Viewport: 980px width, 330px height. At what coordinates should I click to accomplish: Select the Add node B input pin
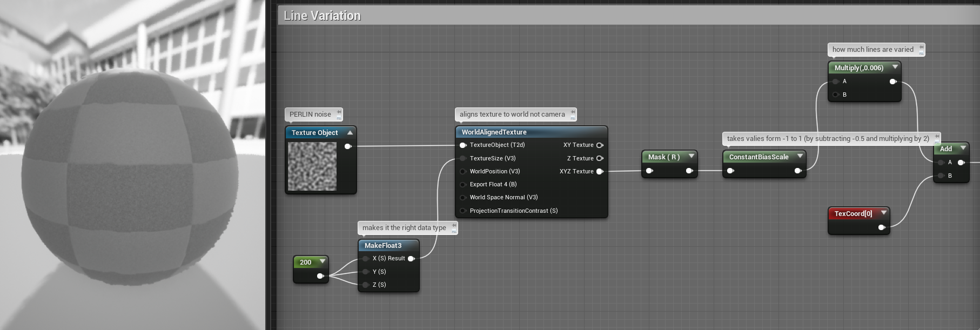click(941, 176)
